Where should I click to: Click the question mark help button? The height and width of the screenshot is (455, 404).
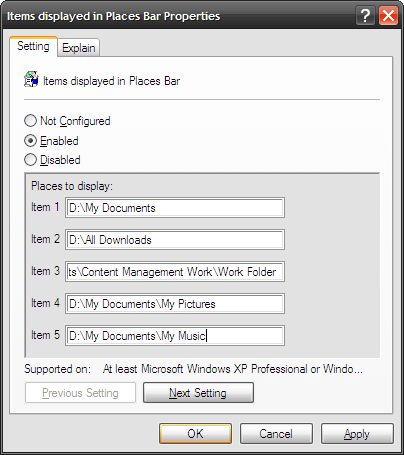365,15
